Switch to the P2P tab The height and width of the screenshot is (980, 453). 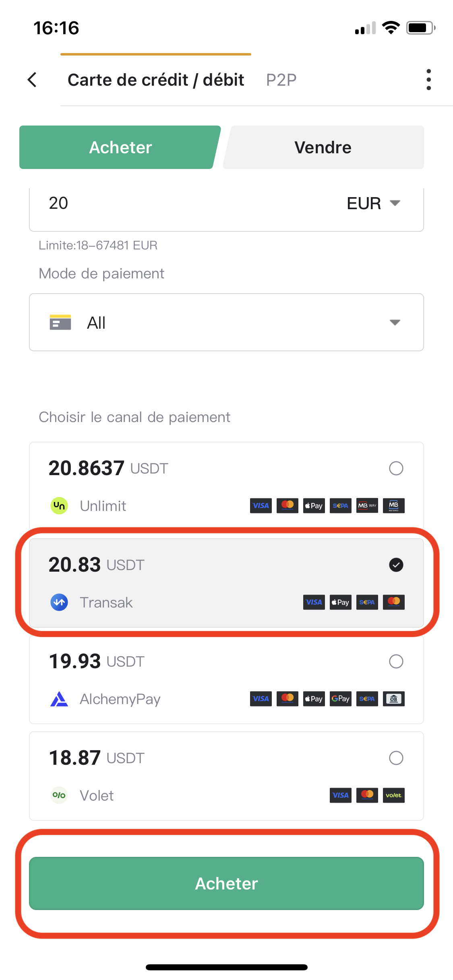tap(281, 80)
